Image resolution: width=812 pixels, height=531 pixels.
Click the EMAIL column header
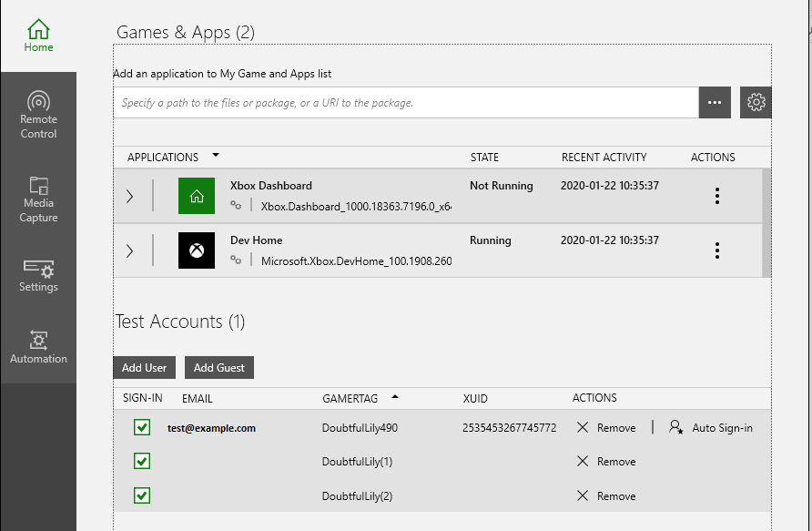[198, 398]
